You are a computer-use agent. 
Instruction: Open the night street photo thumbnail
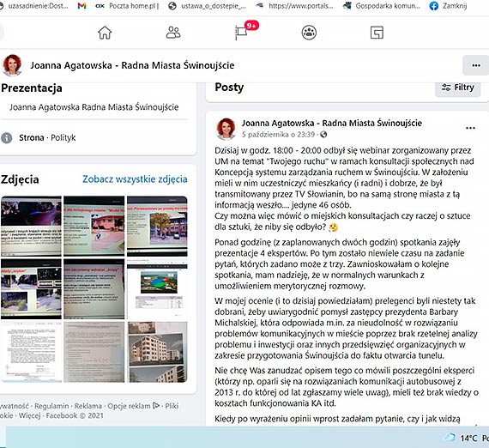[31, 227]
